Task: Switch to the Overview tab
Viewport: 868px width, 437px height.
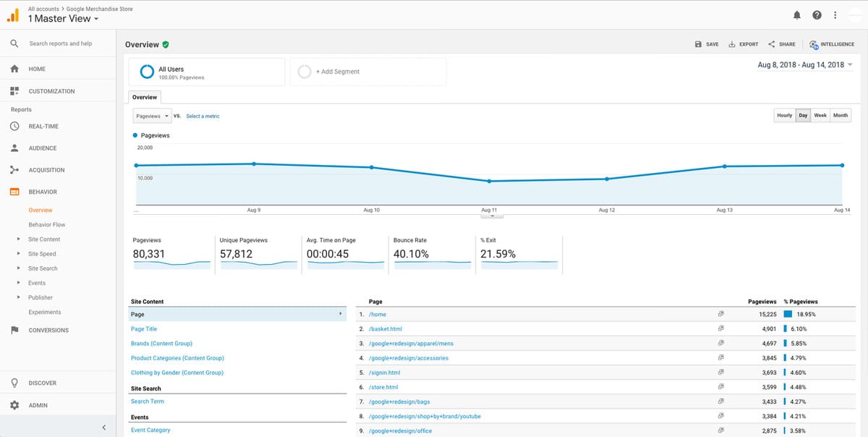Action: click(x=144, y=97)
